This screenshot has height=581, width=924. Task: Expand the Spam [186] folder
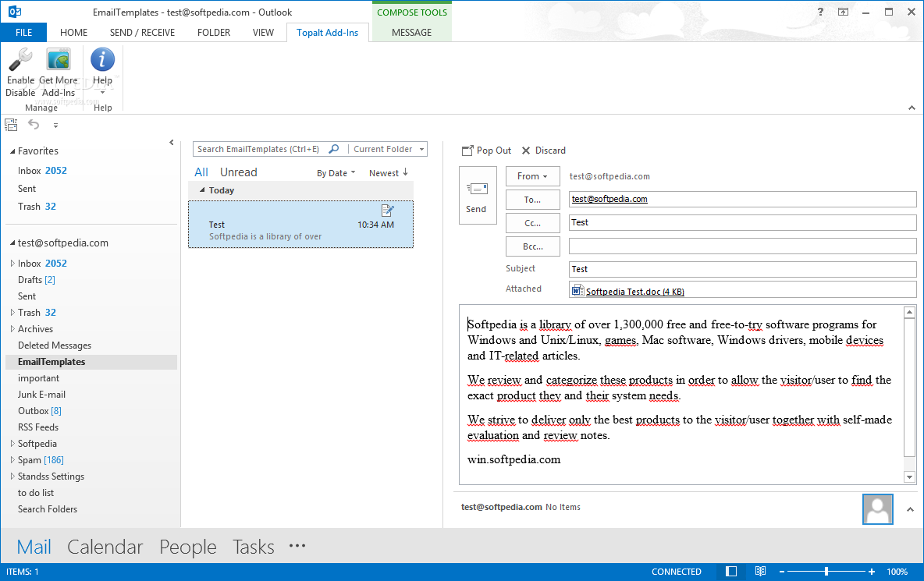tap(12, 460)
